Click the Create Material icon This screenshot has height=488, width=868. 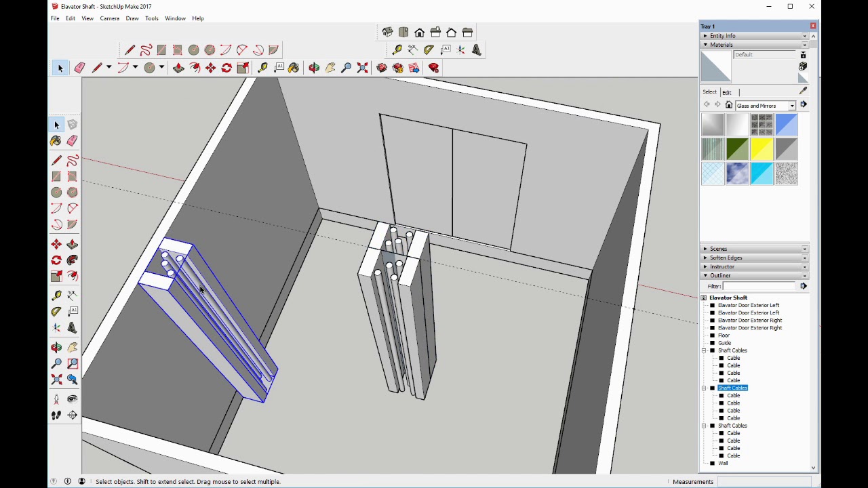point(803,66)
